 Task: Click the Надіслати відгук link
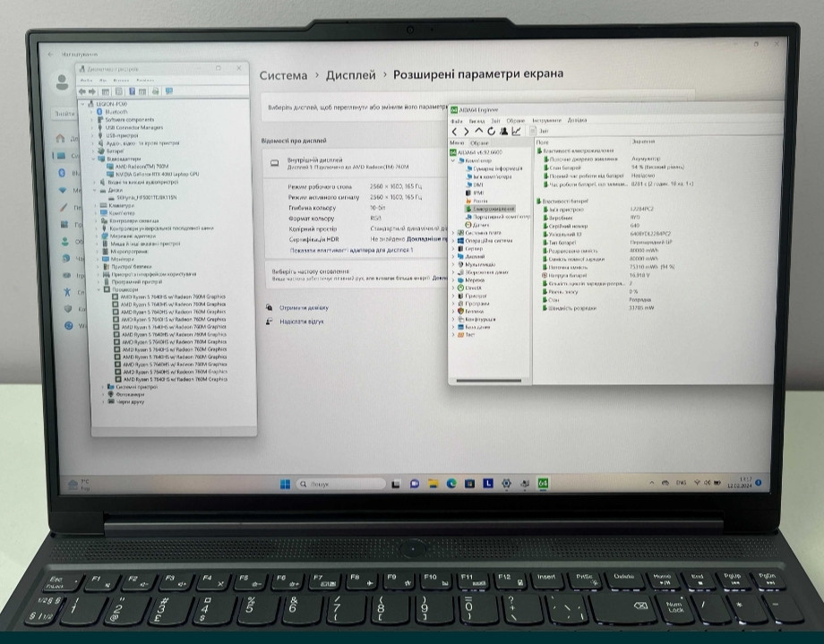301,321
